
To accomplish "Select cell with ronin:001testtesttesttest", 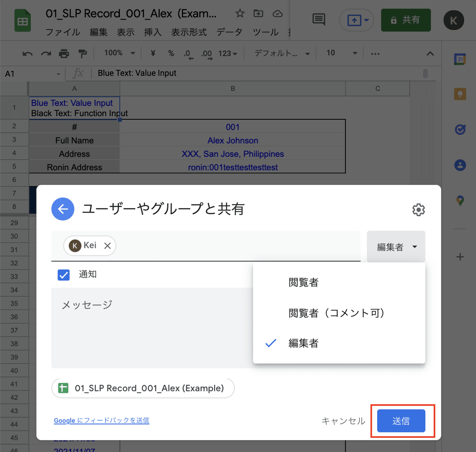I will (233, 167).
